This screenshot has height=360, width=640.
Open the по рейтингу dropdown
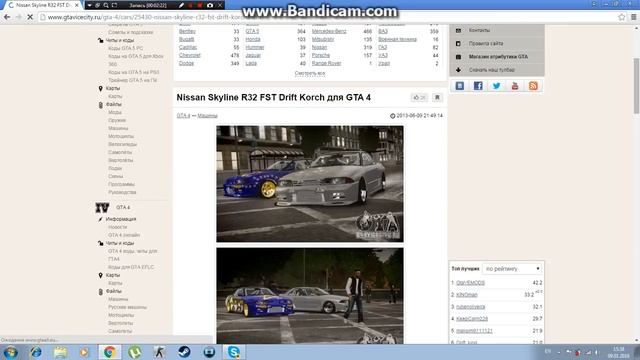click(512, 269)
